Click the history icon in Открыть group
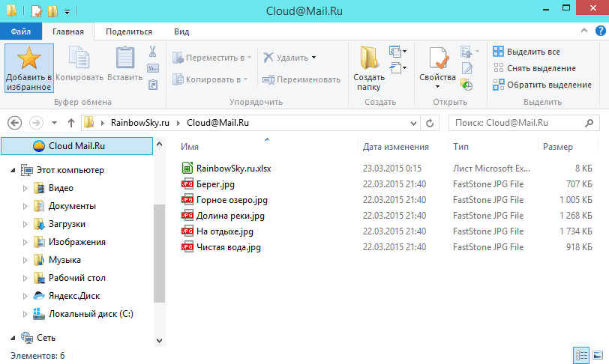This screenshot has height=364, width=609. click(466, 85)
